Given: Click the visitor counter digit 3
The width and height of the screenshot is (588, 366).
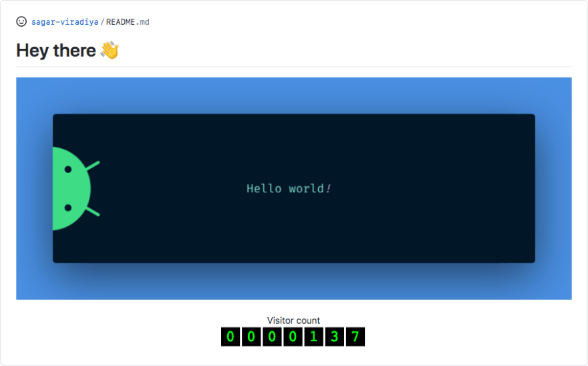Looking at the screenshot, I should [x=335, y=337].
